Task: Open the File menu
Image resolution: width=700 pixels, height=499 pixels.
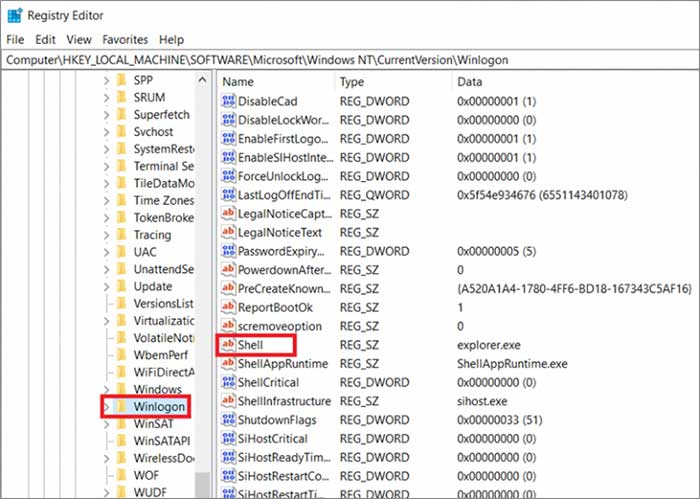Action: click(15, 40)
